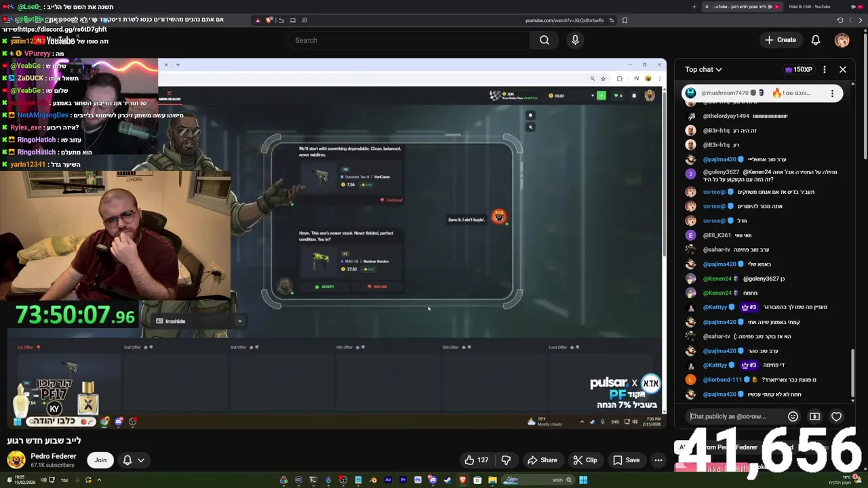
Task: Open the 150XP channel points badge
Action: tap(798, 69)
